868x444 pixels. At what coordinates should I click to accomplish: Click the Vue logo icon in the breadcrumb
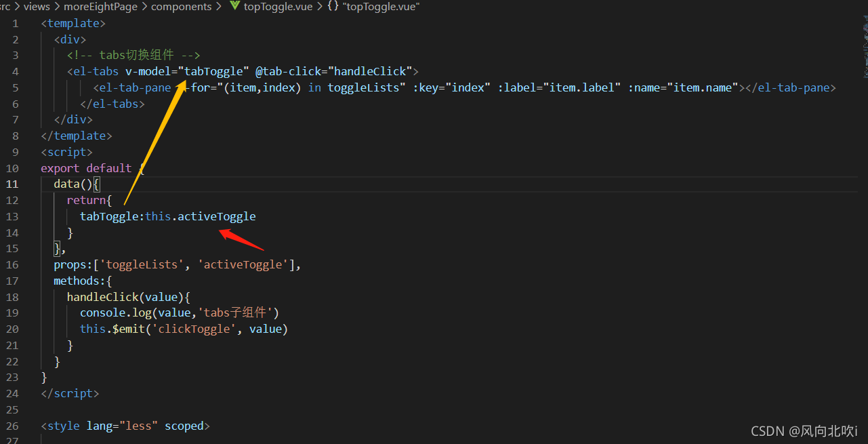click(x=234, y=7)
